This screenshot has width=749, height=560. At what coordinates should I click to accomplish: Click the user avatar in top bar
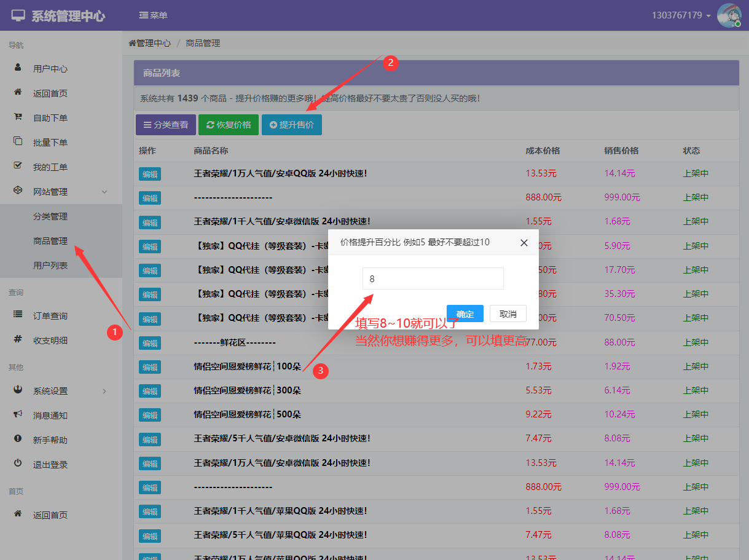pos(729,15)
